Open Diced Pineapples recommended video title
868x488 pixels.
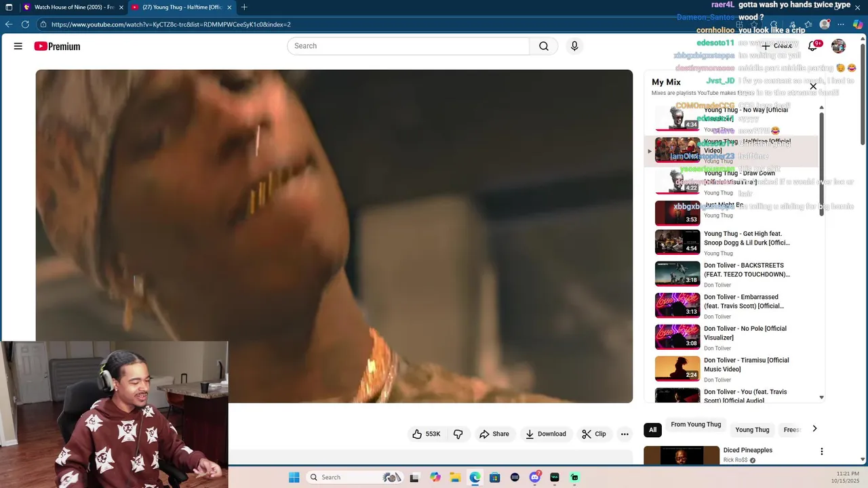747,450
